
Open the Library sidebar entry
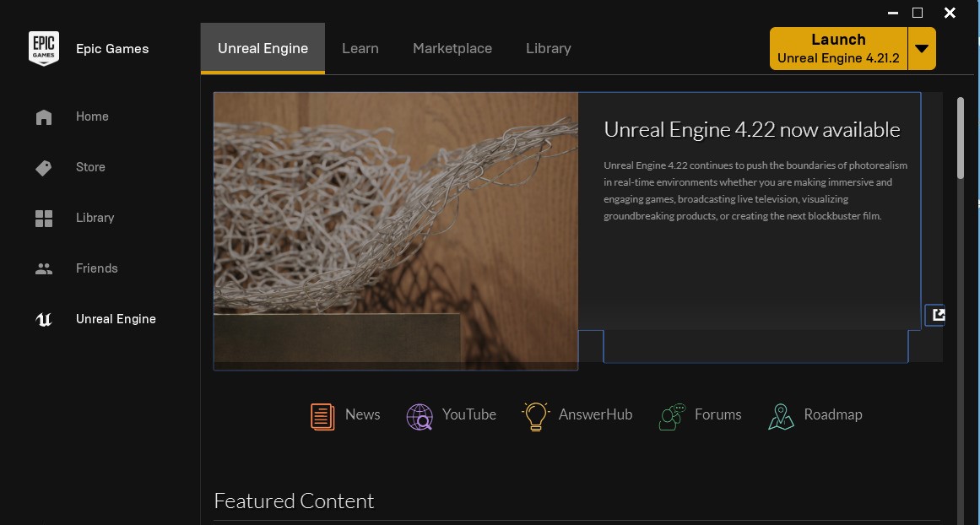43,218
